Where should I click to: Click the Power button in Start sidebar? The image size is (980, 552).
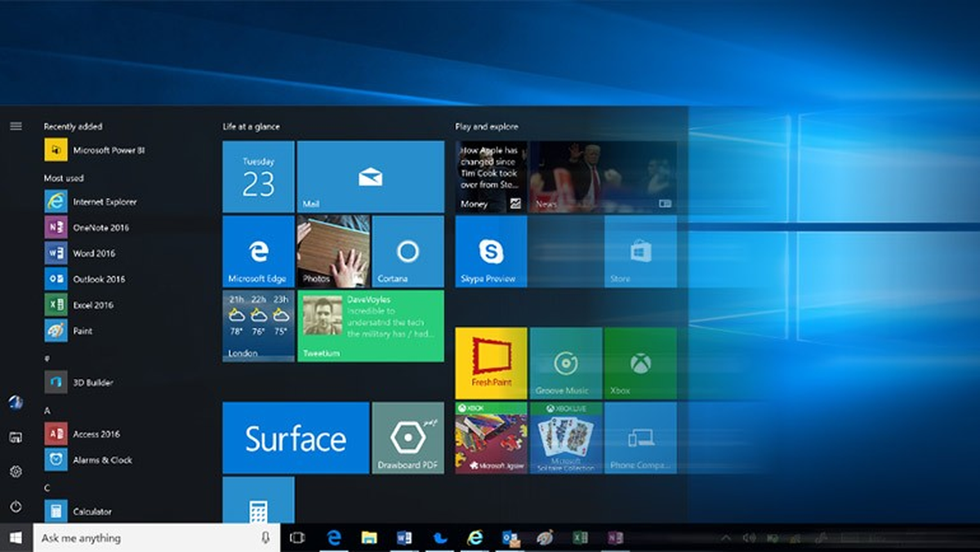16,507
